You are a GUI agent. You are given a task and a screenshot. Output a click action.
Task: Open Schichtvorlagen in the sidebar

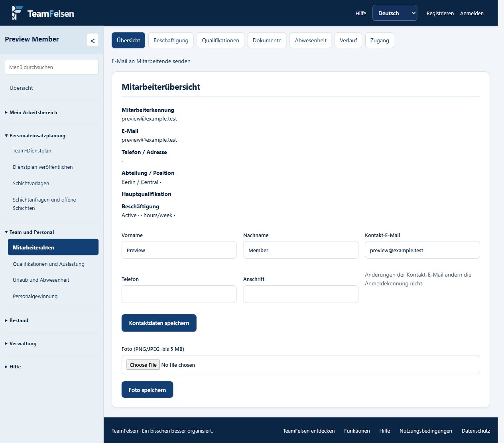pos(31,184)
